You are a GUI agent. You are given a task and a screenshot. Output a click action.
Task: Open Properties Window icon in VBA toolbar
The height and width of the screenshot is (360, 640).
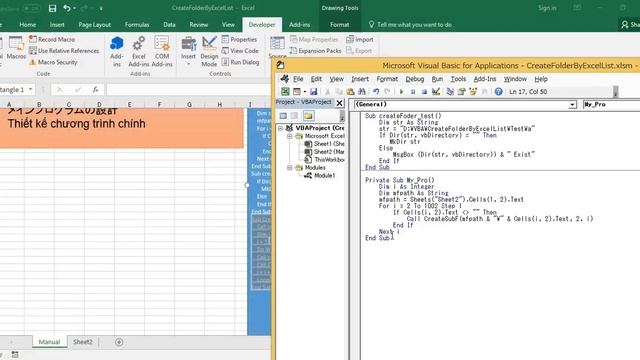[462, 92]
